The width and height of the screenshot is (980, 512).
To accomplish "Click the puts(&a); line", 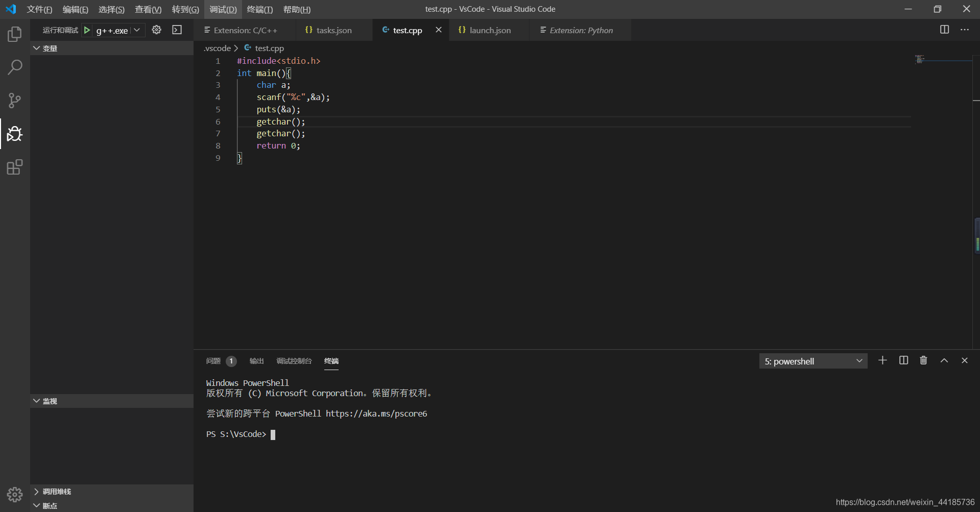I will 278,109.
